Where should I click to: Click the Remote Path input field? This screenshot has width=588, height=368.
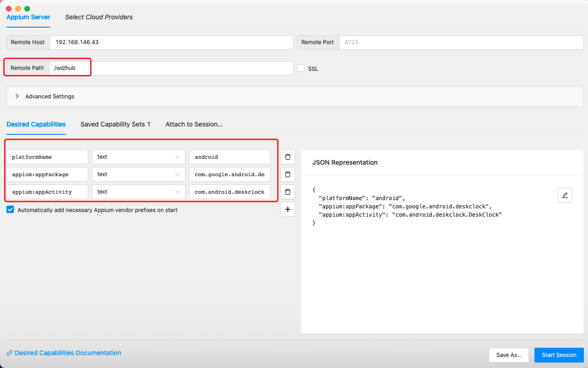point(171,68)
